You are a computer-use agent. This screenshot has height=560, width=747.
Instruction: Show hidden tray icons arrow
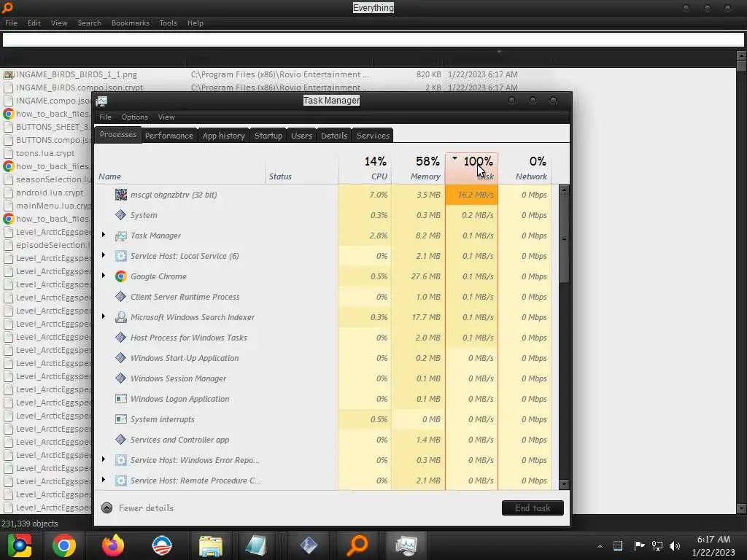tap(600, 546)
